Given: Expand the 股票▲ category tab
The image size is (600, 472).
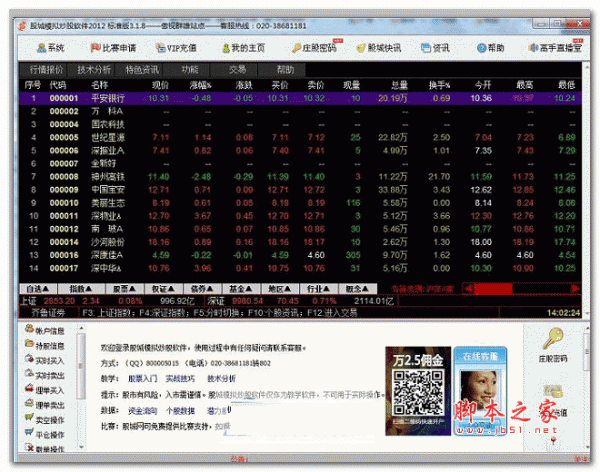Looking at the screenshot, I should pos(124,289).
